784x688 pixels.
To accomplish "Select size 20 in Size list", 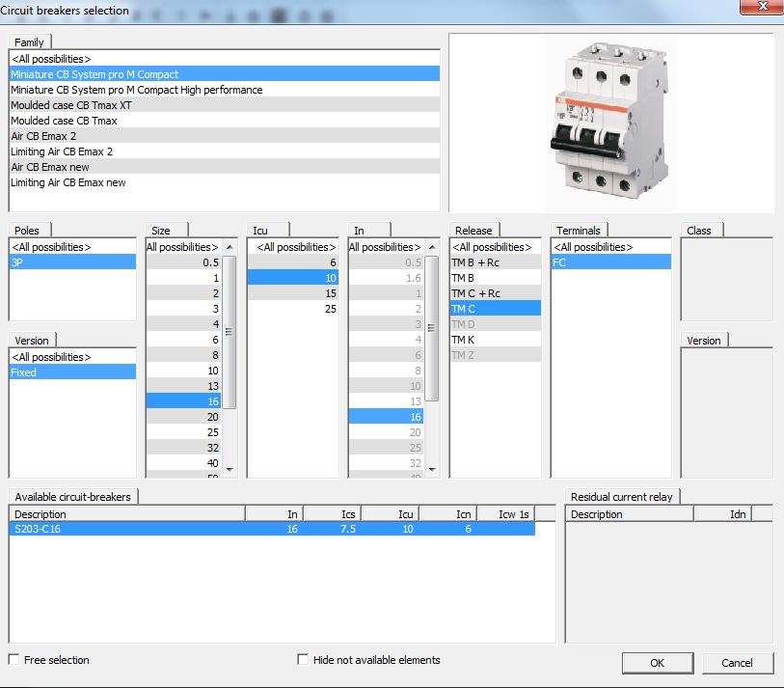I will [x=184, y=417].
